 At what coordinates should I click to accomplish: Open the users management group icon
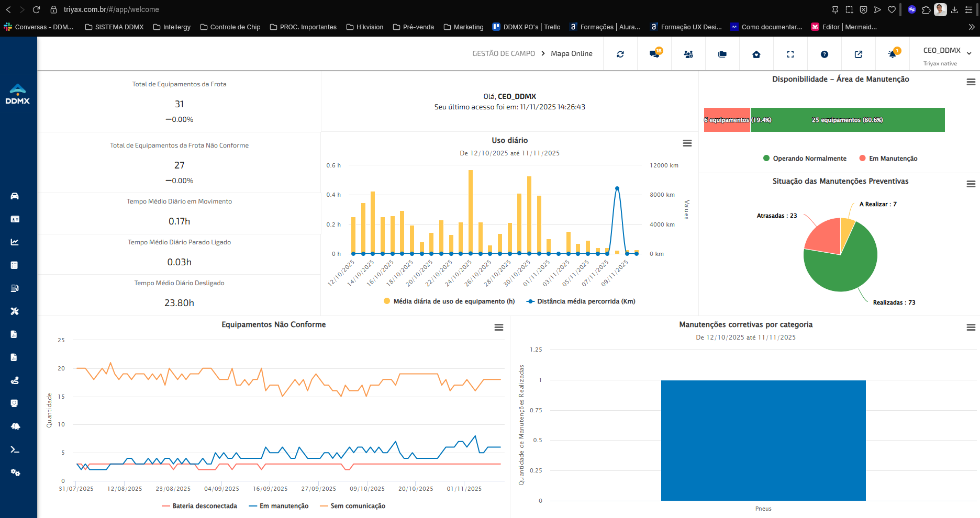tap(688, 54)
